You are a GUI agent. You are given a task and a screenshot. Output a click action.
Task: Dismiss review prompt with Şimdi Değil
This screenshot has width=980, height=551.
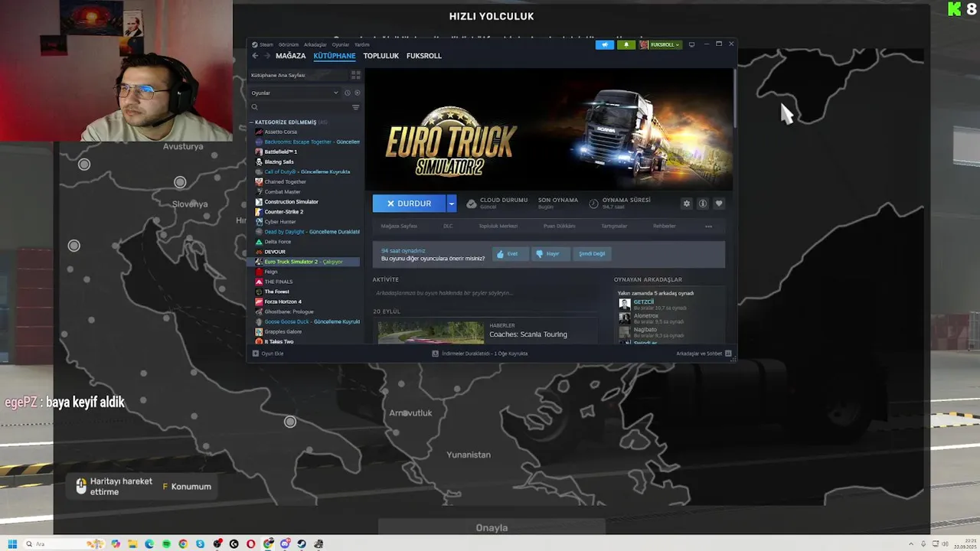(x=592, y=253)
